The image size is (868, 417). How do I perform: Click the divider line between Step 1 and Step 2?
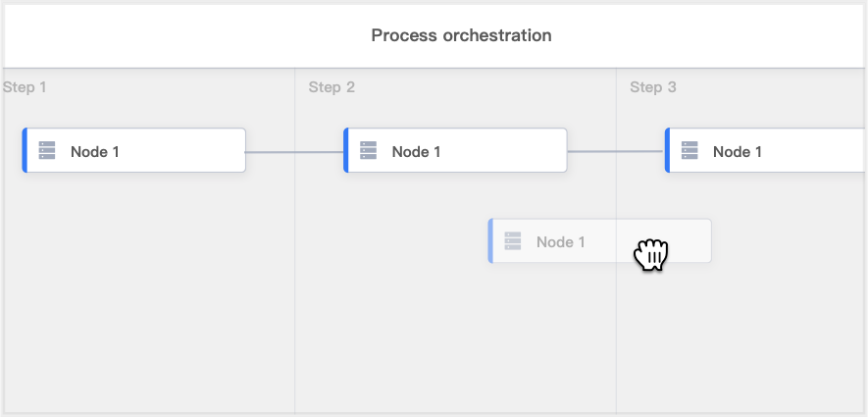pos(295,294)
